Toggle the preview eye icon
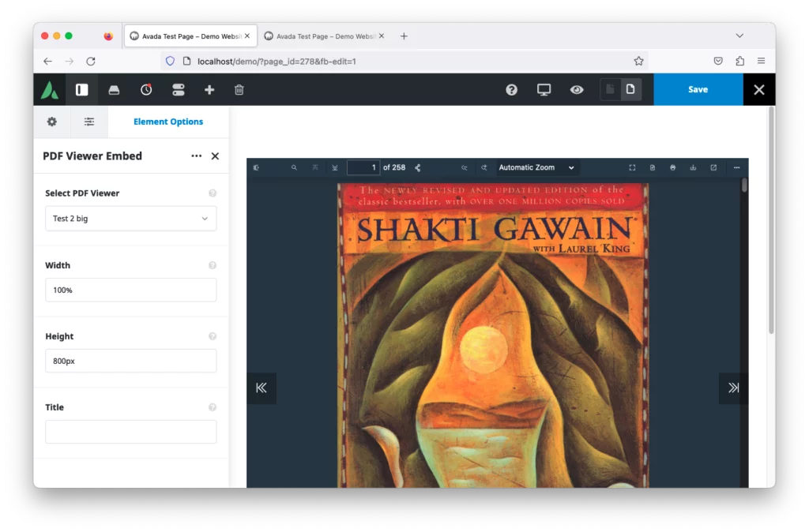This screenshot has height=532, width=809. [x=576, y=90]
